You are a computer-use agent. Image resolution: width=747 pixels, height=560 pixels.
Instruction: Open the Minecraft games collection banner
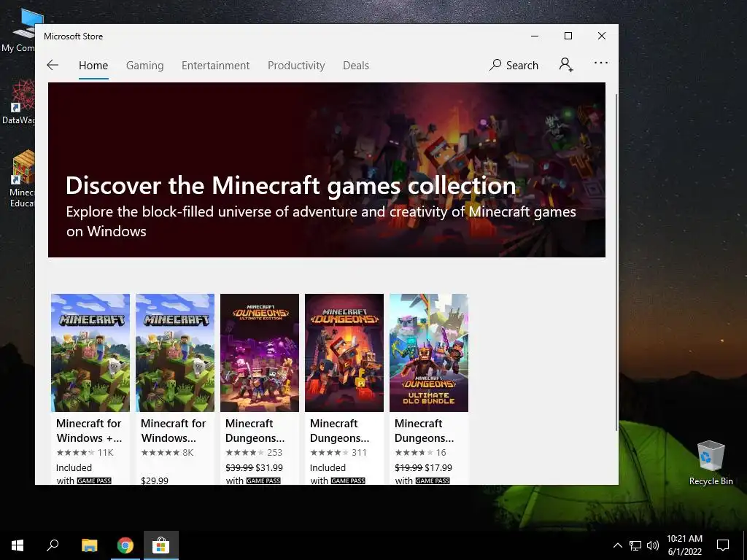coord(327,170)
